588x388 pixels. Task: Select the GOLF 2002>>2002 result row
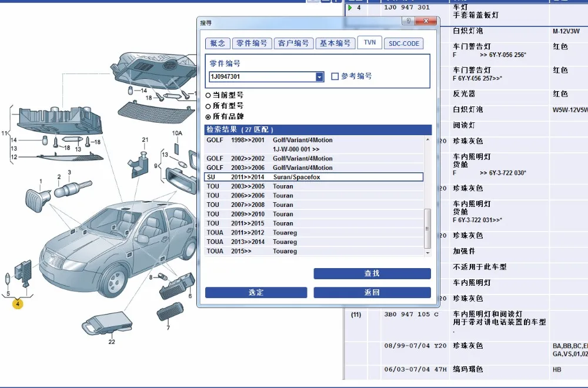(314, 159)
